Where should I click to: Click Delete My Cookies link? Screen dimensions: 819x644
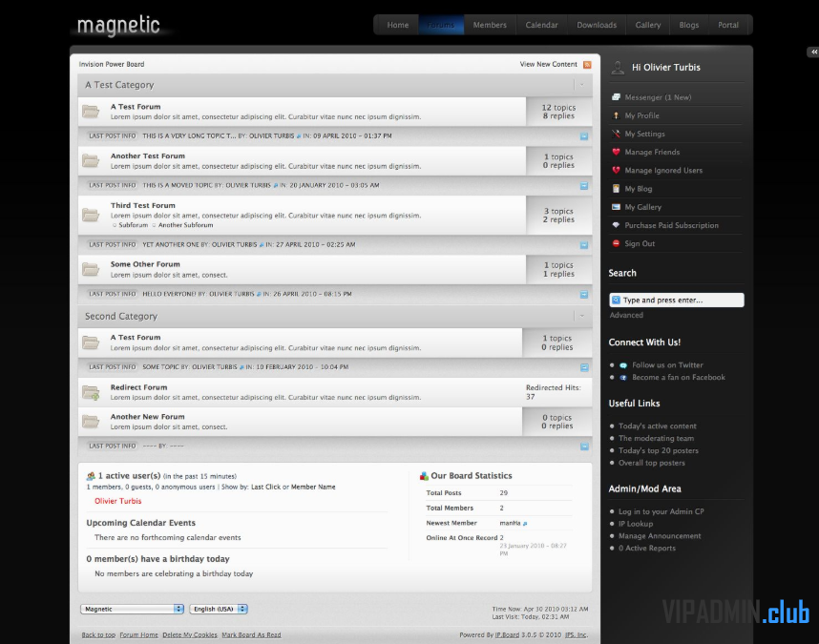(x=190, y=635)
